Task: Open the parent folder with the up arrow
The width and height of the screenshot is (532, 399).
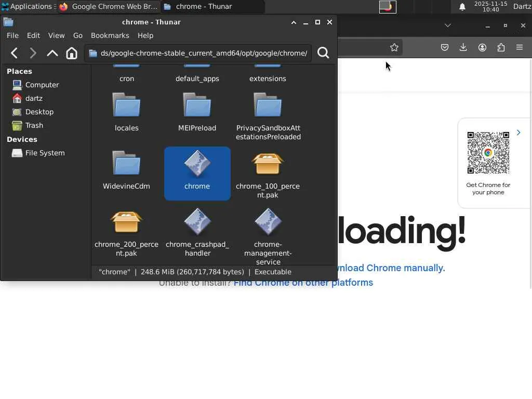Action: [x=52, y=53]
